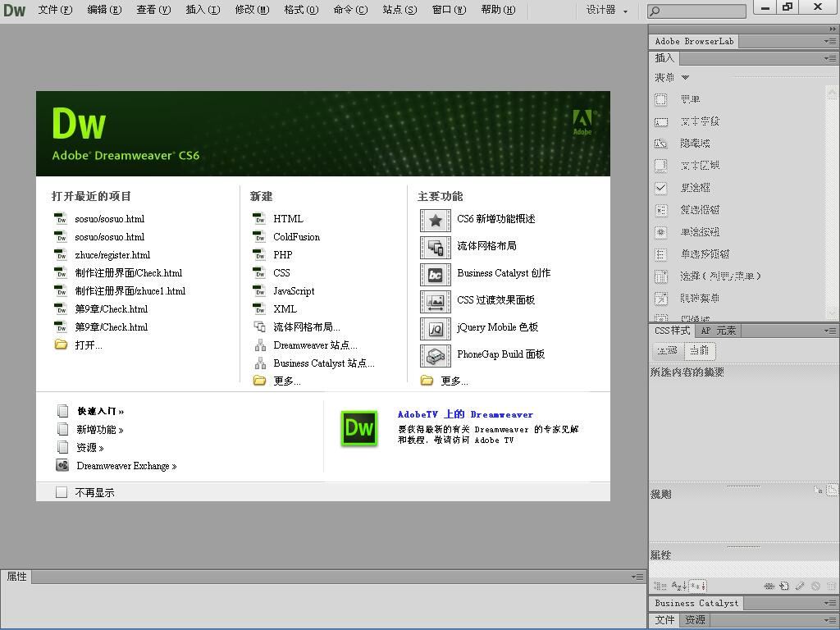Image resolution: width=840 pixels, height=630 pixels.
Task: Open jQuery Mobile 色板 feature icon
Action: tap(436, 329)
